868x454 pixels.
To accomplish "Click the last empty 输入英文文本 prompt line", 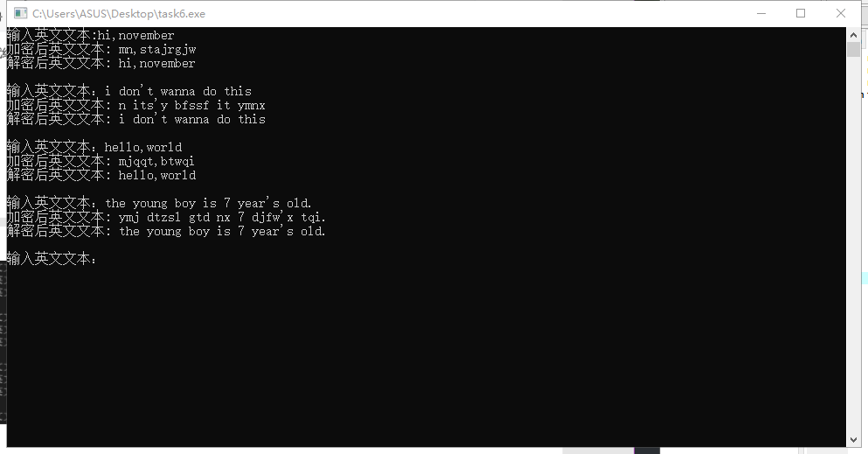I will click(52, 259).
